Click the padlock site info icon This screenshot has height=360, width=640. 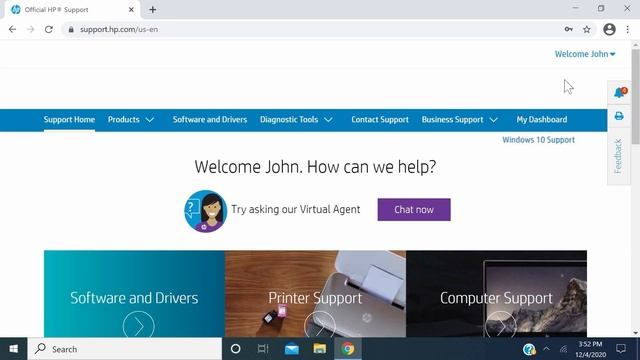coord(71,29)
